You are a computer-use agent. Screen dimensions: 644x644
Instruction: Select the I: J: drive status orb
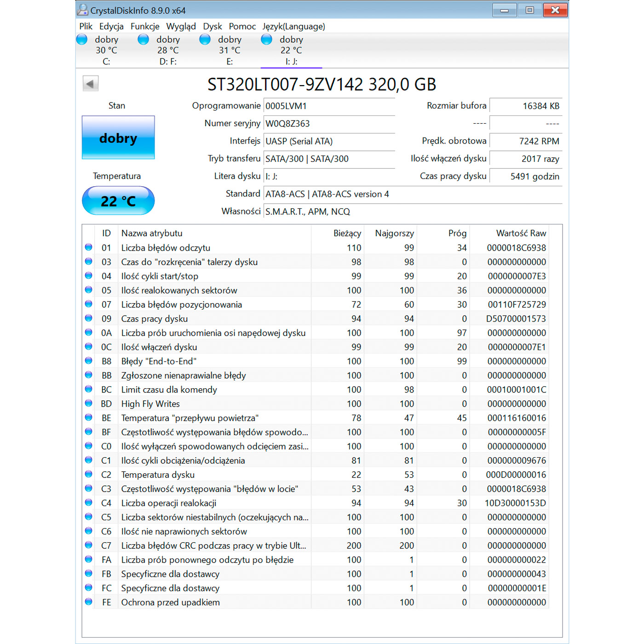pyautogui.click(x=267, y=40)
